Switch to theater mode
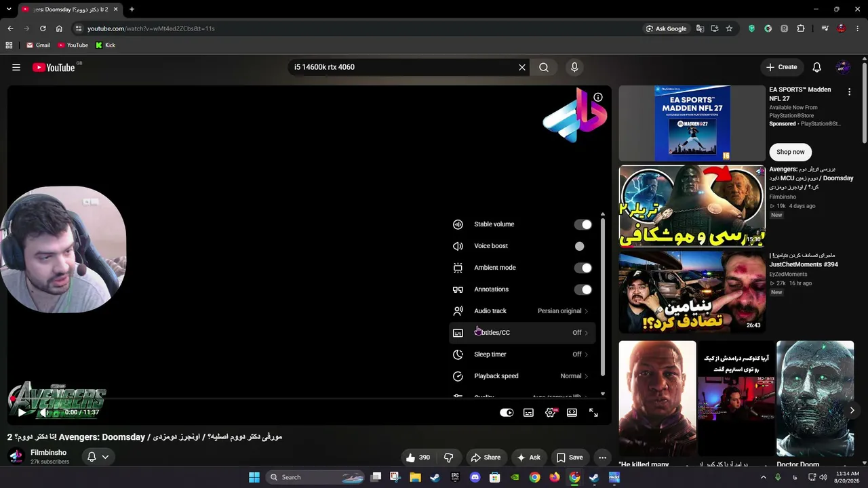 [x=572, y=412]
